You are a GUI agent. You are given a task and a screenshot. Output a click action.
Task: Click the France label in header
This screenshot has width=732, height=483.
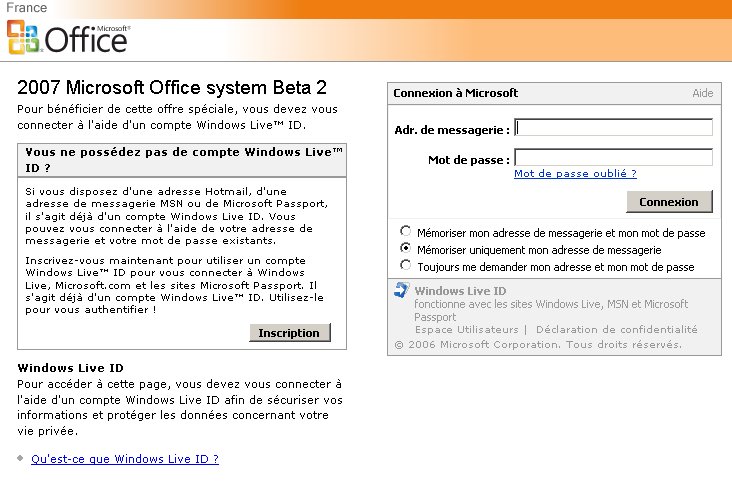[x=27, y=7]
